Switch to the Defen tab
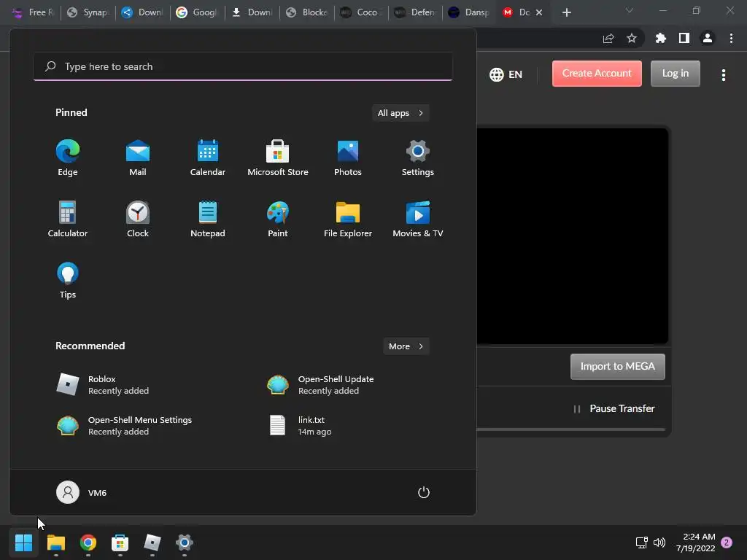 [416, 12]
